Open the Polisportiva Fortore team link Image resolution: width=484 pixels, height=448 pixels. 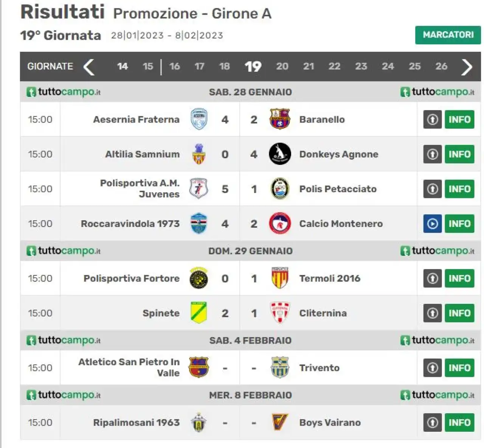pyautogui.click(x=132, y=278)
